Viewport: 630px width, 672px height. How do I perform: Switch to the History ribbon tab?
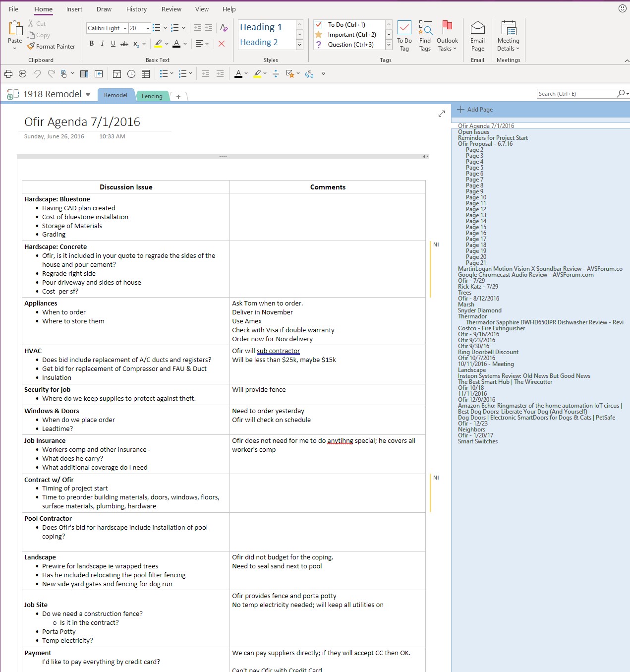[136, 9]
